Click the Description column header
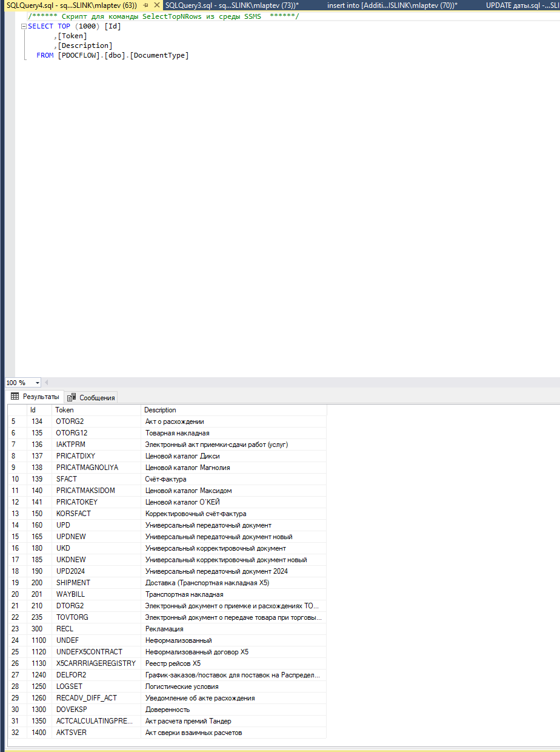 234,410
